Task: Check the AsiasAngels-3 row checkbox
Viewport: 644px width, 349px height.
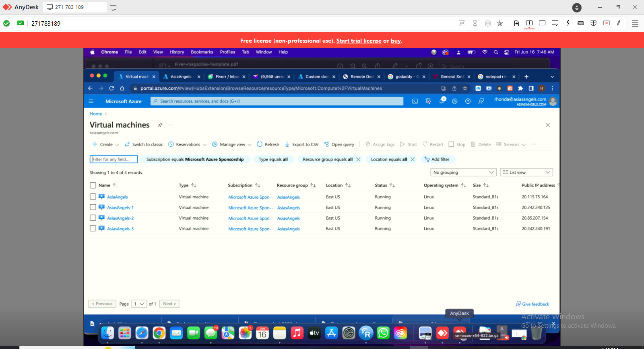Action: point(93,228)
